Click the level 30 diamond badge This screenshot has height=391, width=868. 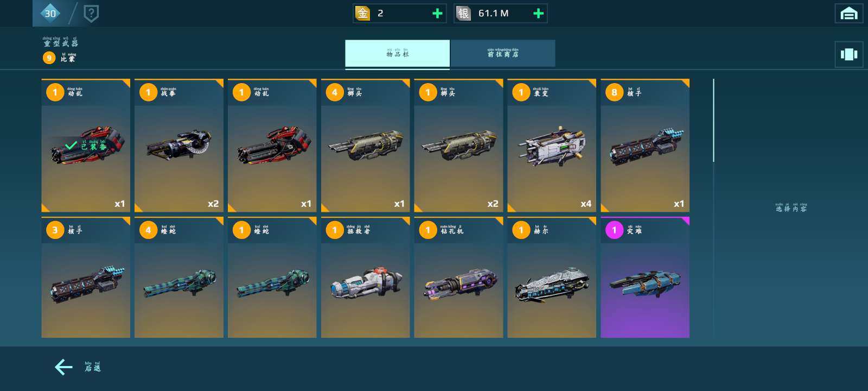[50, 13]
